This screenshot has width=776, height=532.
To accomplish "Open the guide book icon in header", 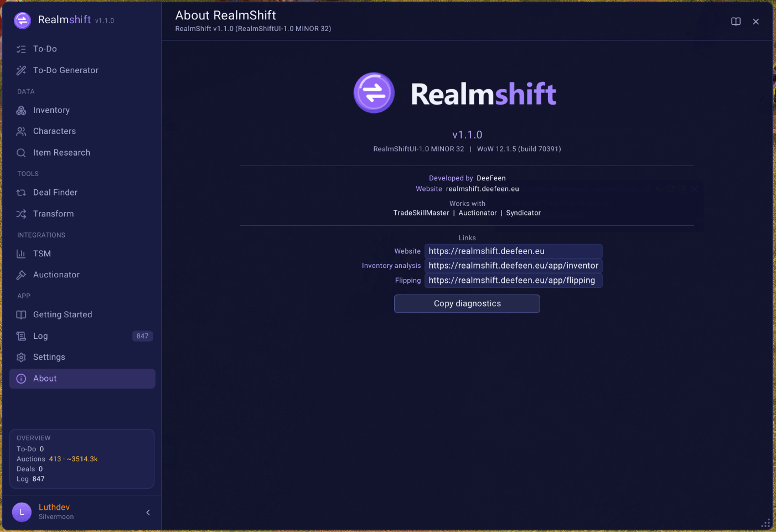I will point(736,22).
